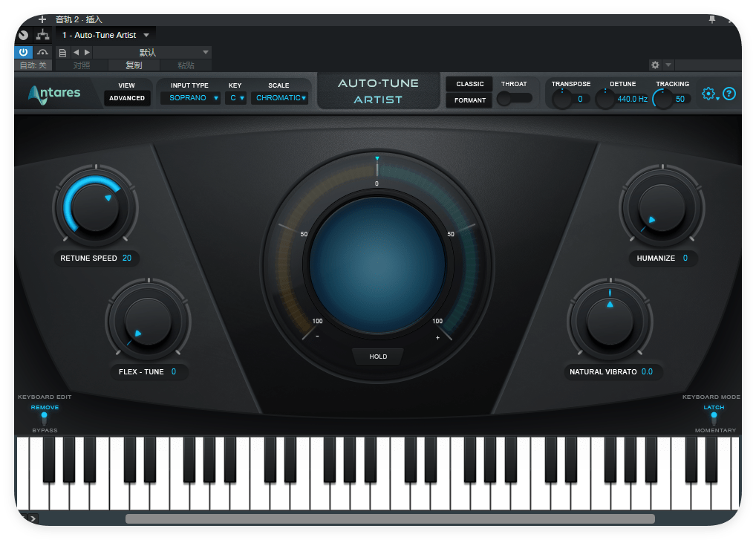Click the Detune value 440.0 Hz
Image resolution: width=756 pixels, height=540 pixels.
point(632,99)
